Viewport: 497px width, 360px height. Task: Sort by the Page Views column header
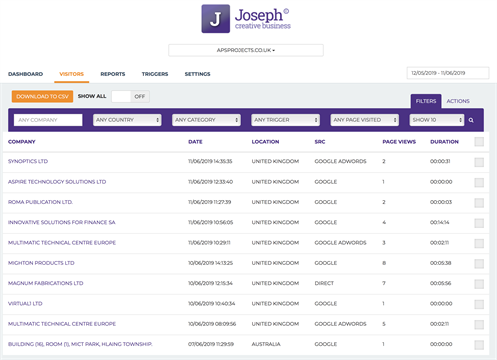click(399, 142)
